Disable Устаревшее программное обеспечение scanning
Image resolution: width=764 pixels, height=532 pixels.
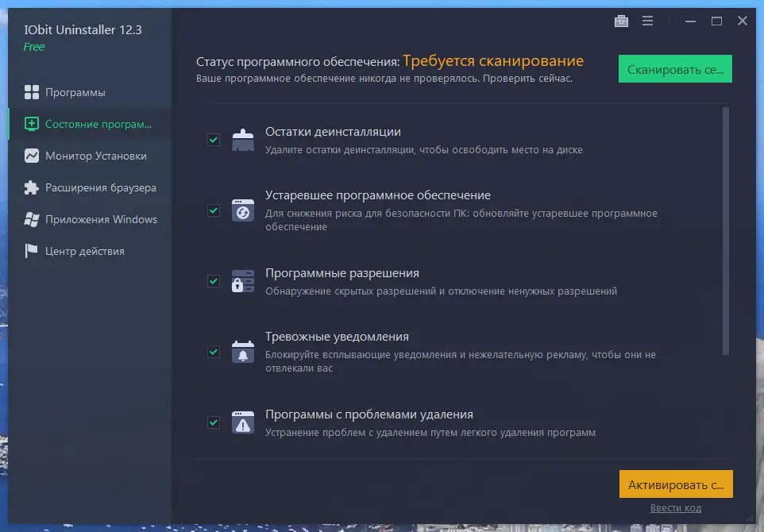pyautogui.click(x=213, y=210)
